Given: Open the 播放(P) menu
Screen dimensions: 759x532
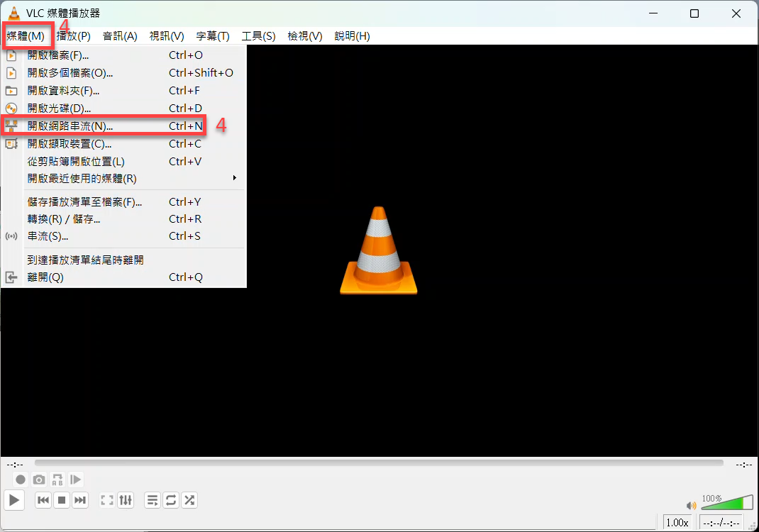Looking at the screenshot, I should [x=73, y=36].
